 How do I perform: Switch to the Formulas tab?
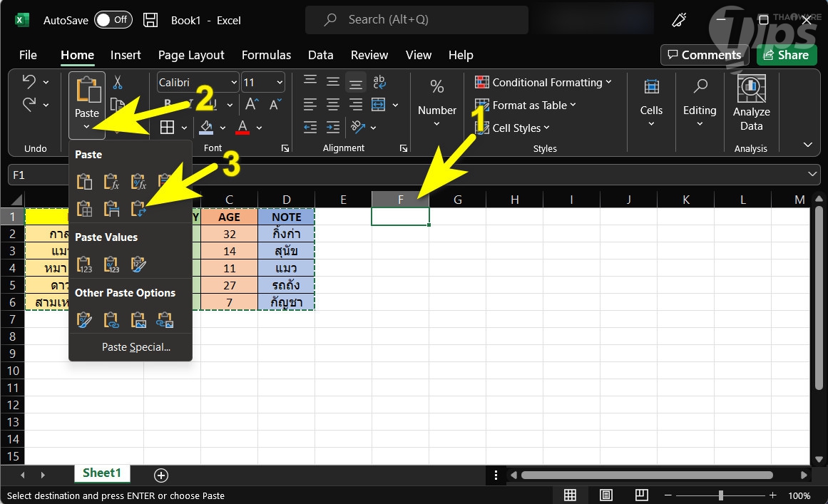click(x=266, y=55)
